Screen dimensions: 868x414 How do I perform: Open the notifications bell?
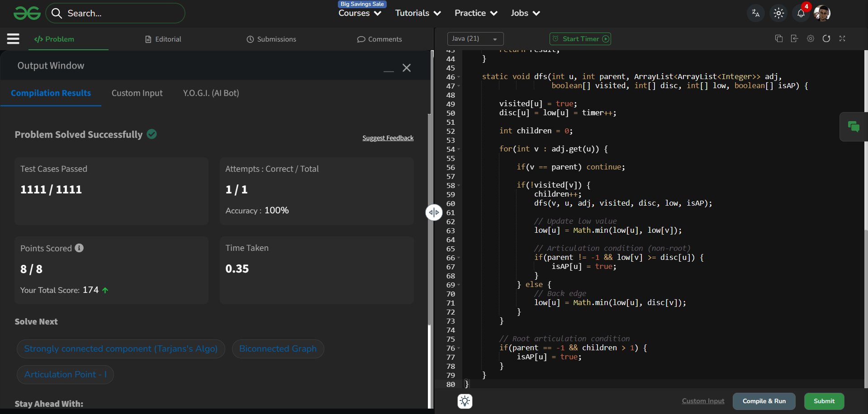pos(801,13)
